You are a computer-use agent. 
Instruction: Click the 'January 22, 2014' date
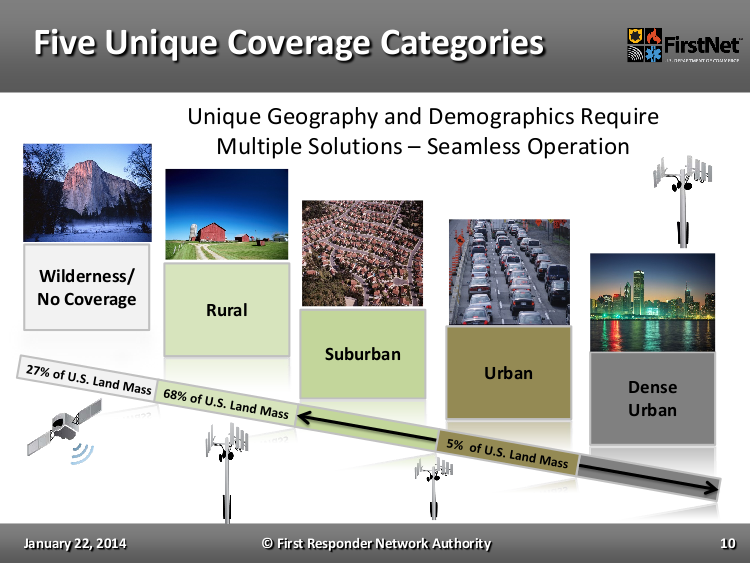pos(75,544)
